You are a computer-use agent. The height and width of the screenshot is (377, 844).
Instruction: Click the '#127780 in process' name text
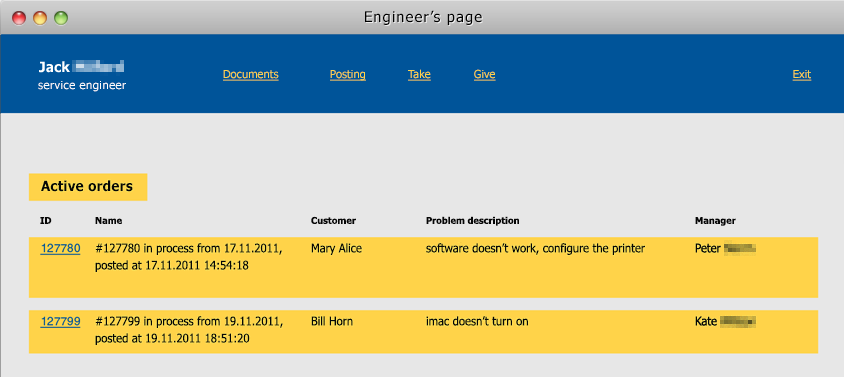coord(188,257)
